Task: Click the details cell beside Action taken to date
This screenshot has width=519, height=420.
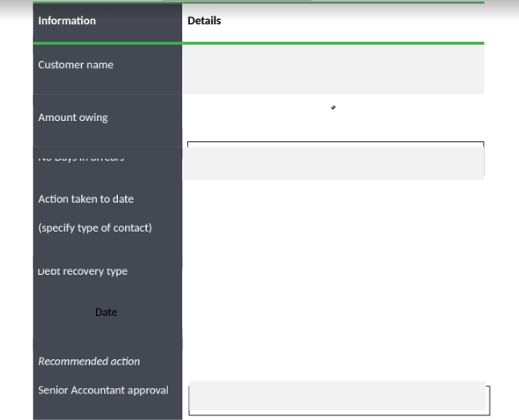Action: tap(333, 213)
